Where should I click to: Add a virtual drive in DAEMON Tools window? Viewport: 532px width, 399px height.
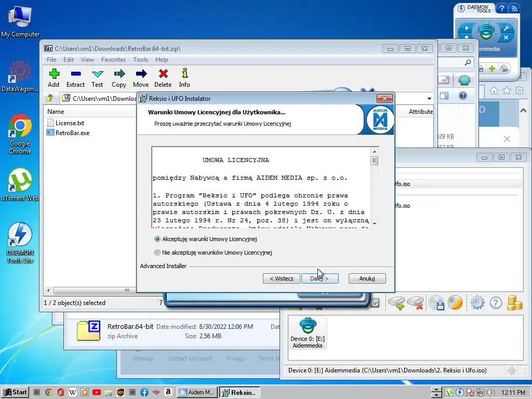point(396,303)
